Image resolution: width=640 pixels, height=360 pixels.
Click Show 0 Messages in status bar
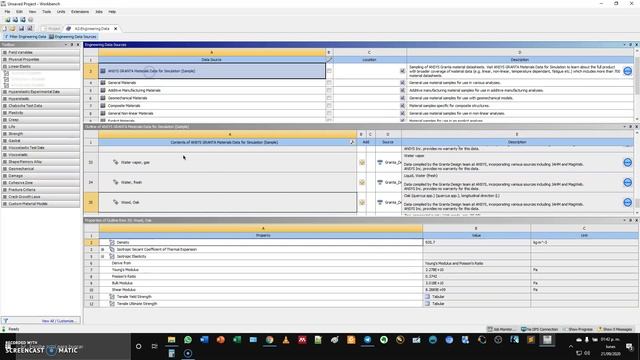(x=615, y=329)
